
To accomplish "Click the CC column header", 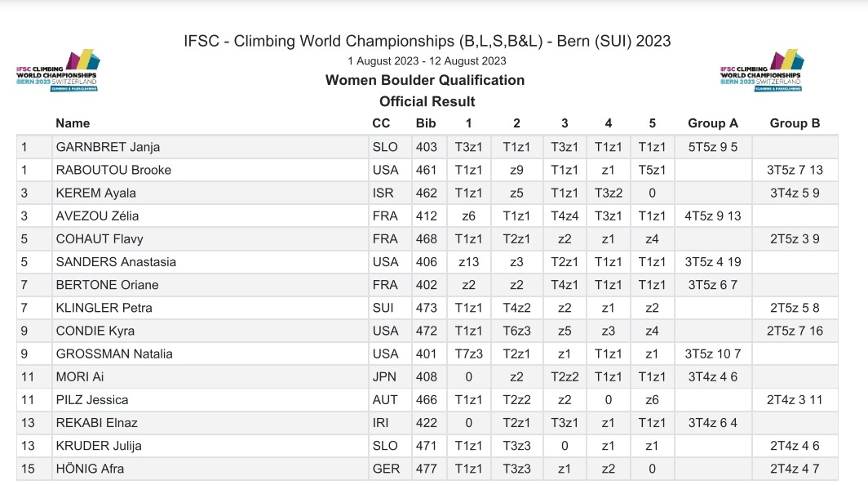I will point(381,123).
